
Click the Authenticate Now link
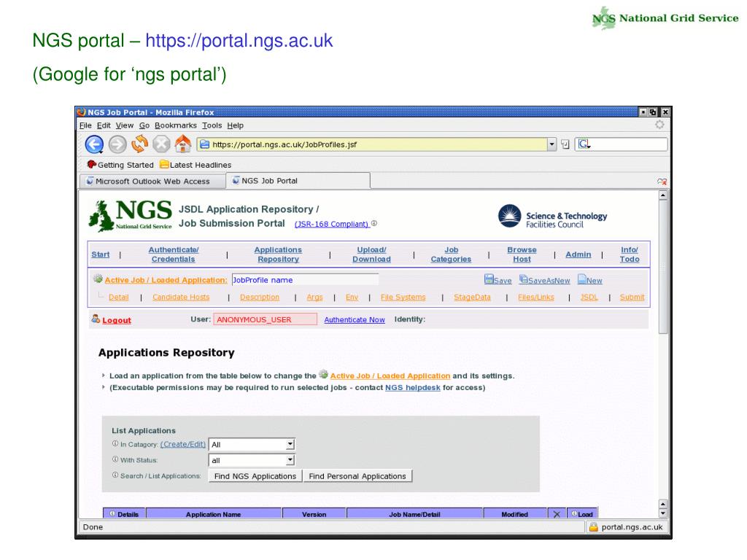355,319
